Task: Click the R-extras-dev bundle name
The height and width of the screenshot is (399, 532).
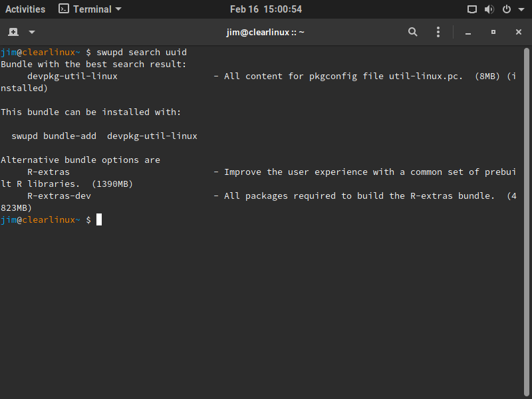Action: click(59, 196)
